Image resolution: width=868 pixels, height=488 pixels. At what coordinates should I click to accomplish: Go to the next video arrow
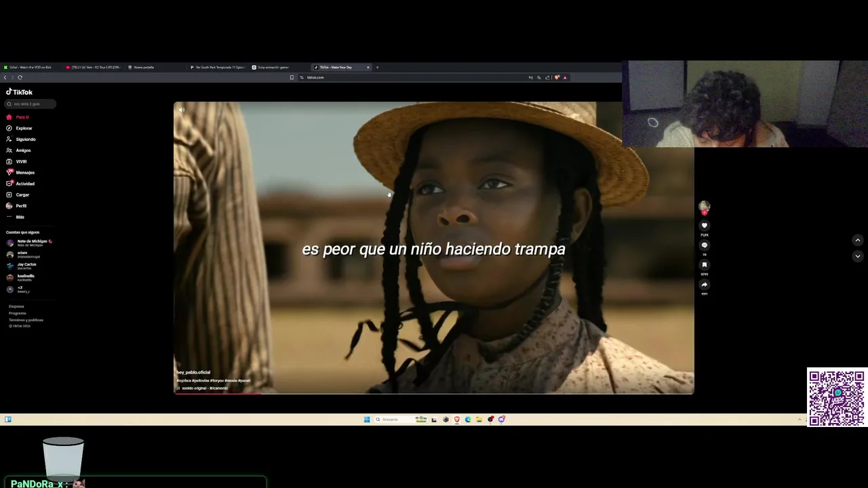click(x=857, y=256)
